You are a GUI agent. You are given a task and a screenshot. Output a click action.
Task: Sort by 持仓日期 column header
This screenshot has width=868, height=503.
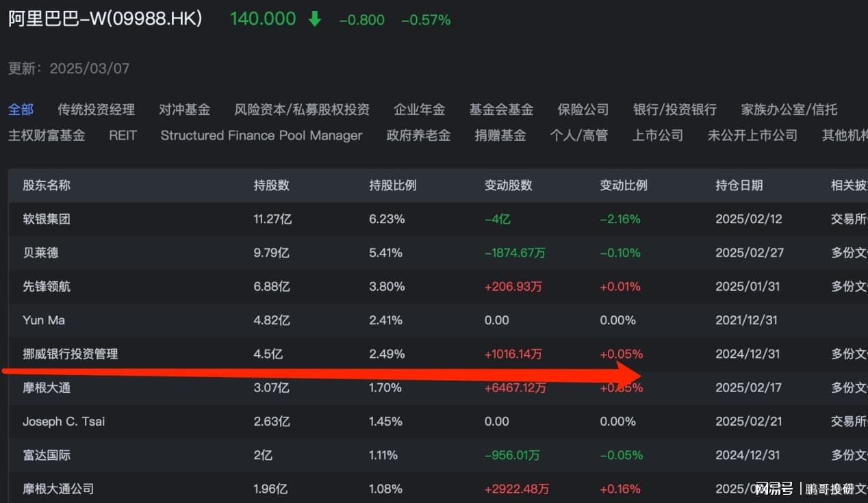(739, 185)
